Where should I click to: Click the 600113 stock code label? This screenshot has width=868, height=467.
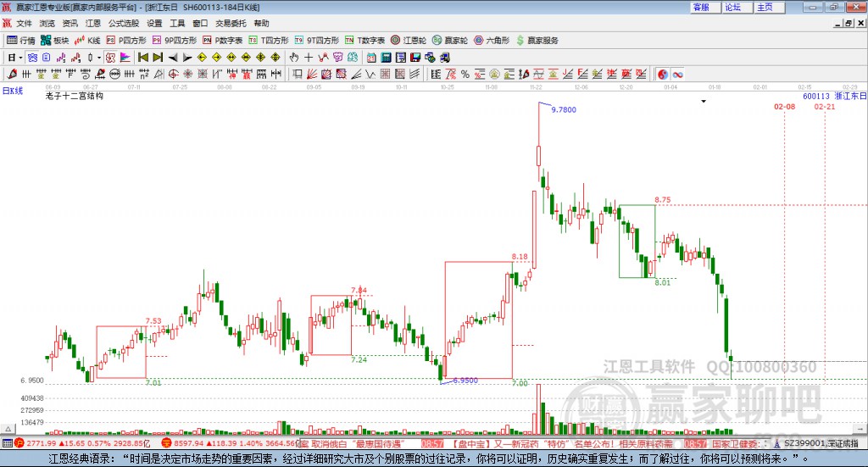point(816,97)
